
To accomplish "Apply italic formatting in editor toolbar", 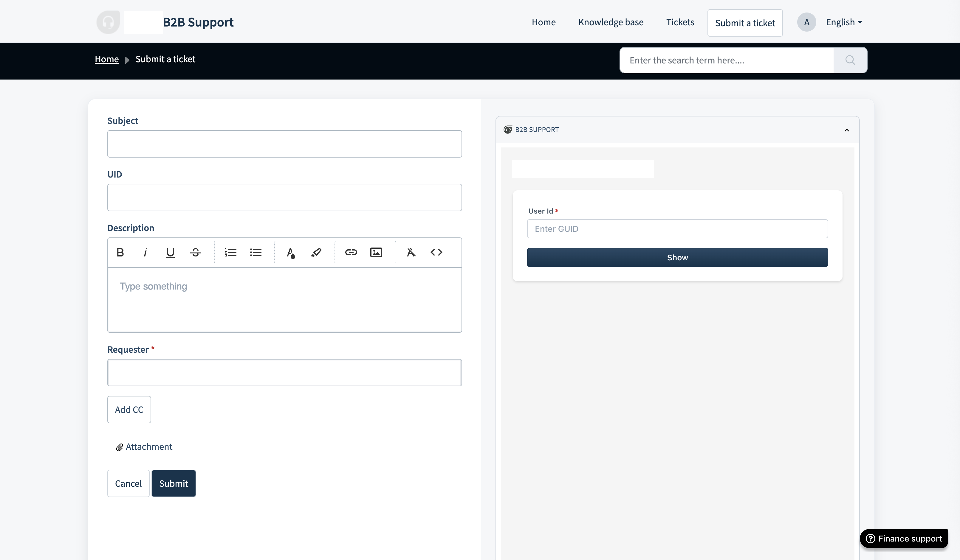I will tap(145, 252).
